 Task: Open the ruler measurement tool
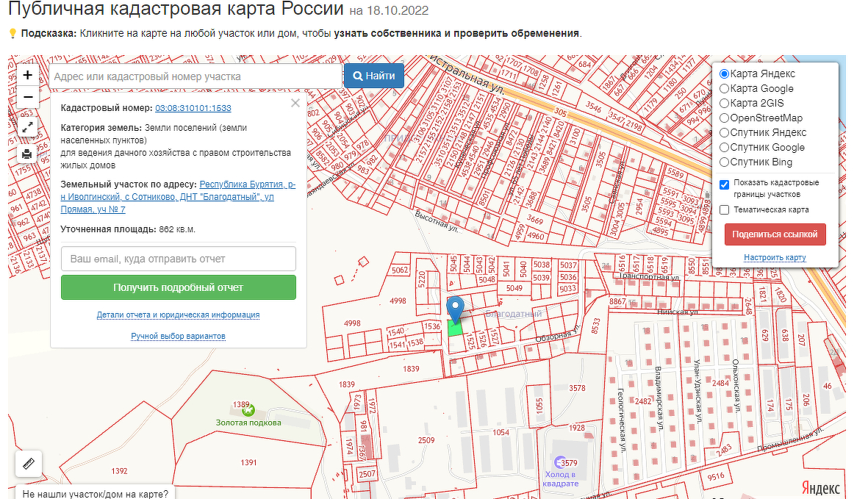click(x=29, y=464)
